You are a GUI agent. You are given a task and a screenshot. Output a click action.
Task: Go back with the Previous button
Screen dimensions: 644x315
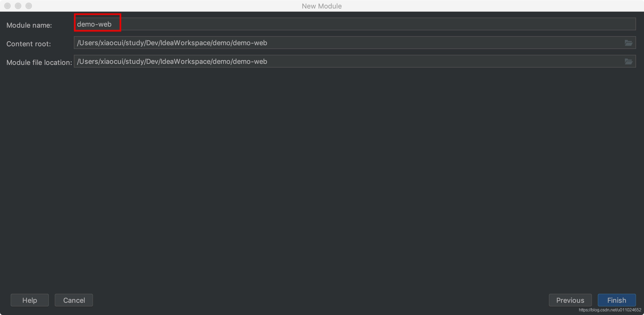click(x=570, y=300)
